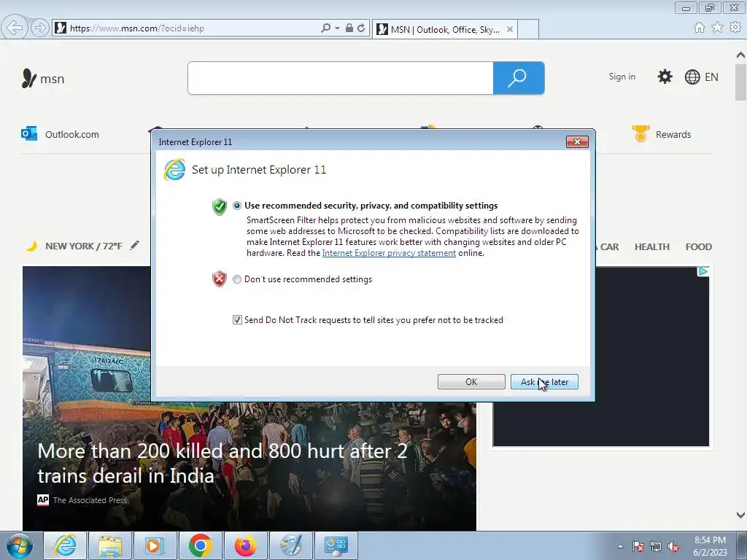This screenshot has height=560, width=747.
Task: Close the Internet Explorer 11 dialog
Action: [x=577, y=142]
